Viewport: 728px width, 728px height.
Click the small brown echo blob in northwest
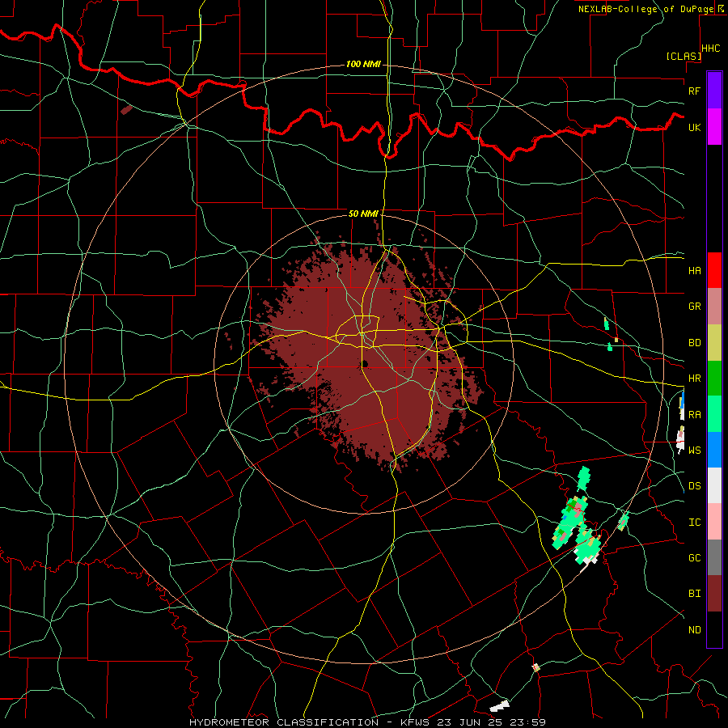tap(126, 109)
